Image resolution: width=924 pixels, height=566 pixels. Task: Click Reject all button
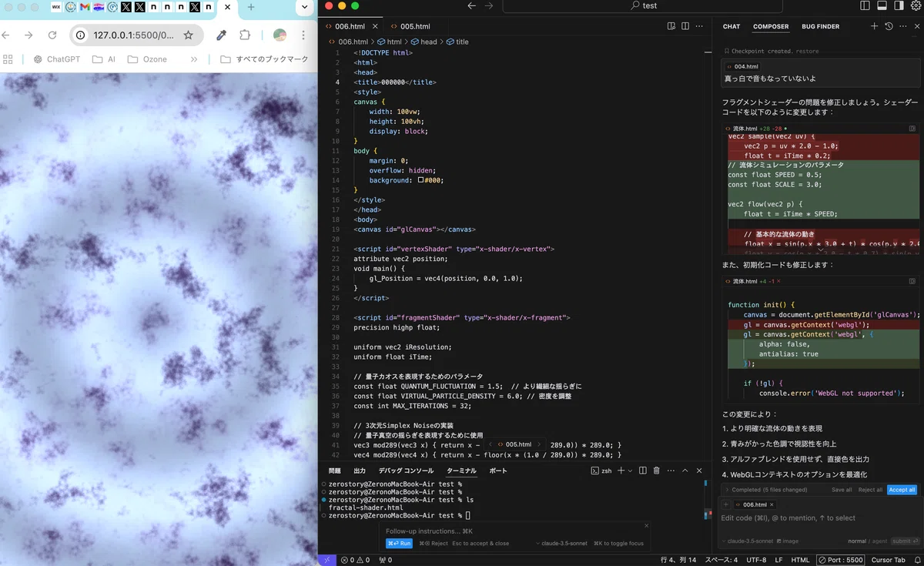point(870,490)
